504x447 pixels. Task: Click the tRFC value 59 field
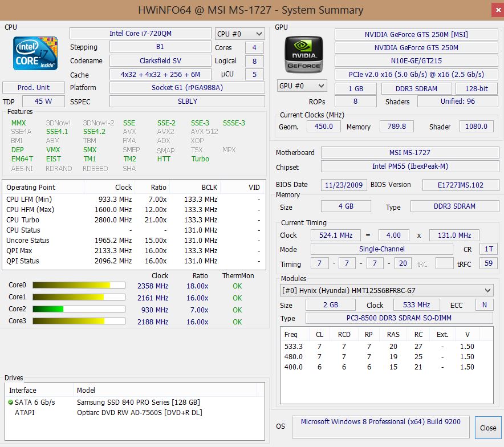489,263
